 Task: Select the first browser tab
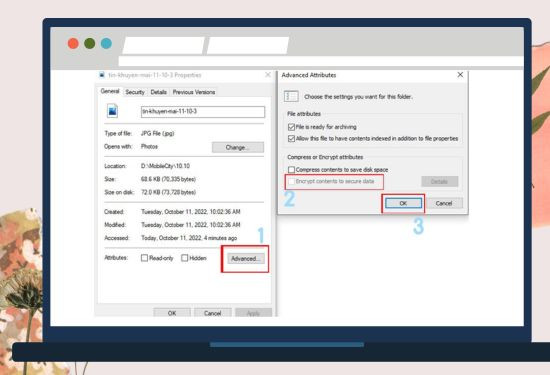[x=163, y=46]
